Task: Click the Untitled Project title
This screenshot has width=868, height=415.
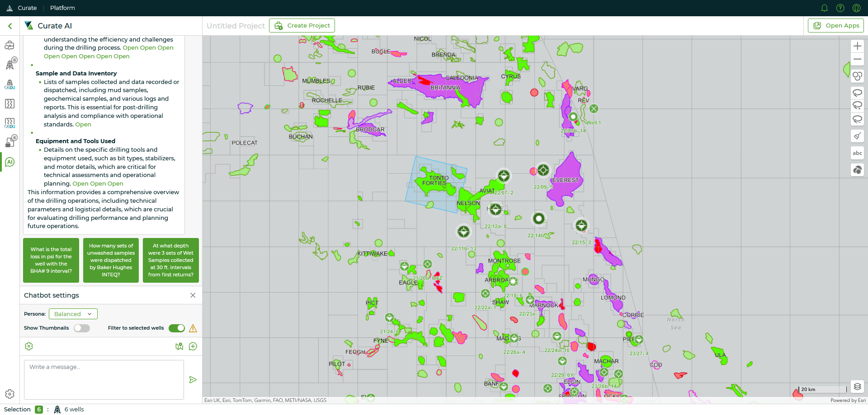Action: (236, 26)
